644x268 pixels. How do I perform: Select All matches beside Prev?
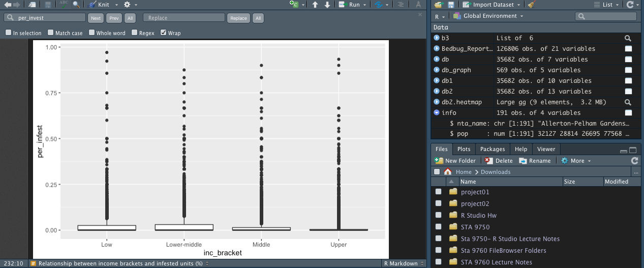pos(130,18)
